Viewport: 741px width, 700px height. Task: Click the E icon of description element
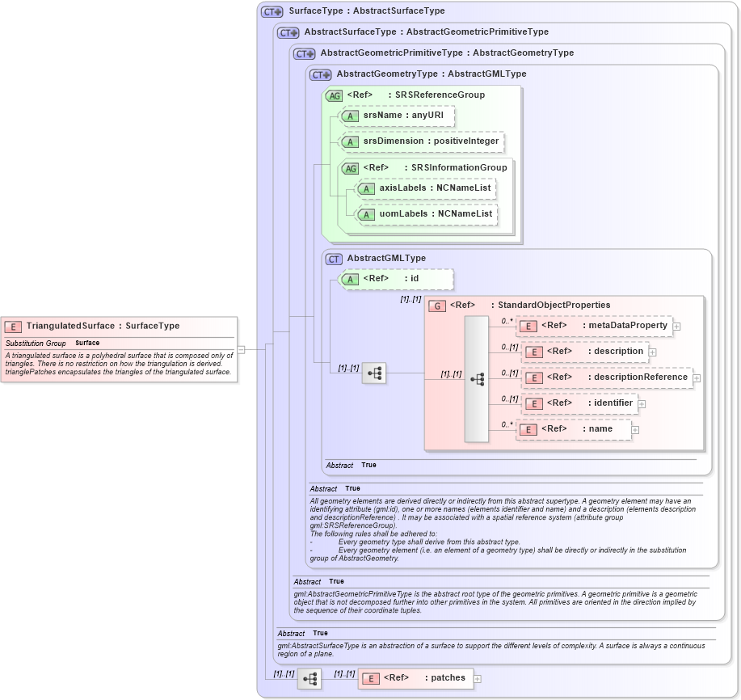pos(533,352)
